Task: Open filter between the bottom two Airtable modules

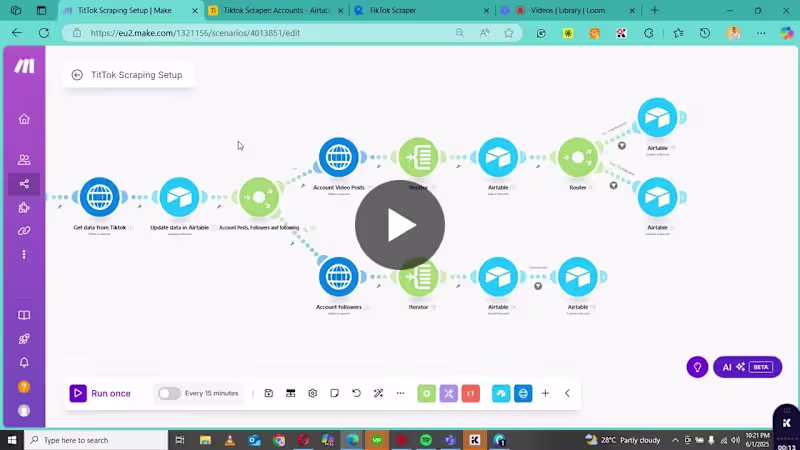Action: (x=538, y=286)
